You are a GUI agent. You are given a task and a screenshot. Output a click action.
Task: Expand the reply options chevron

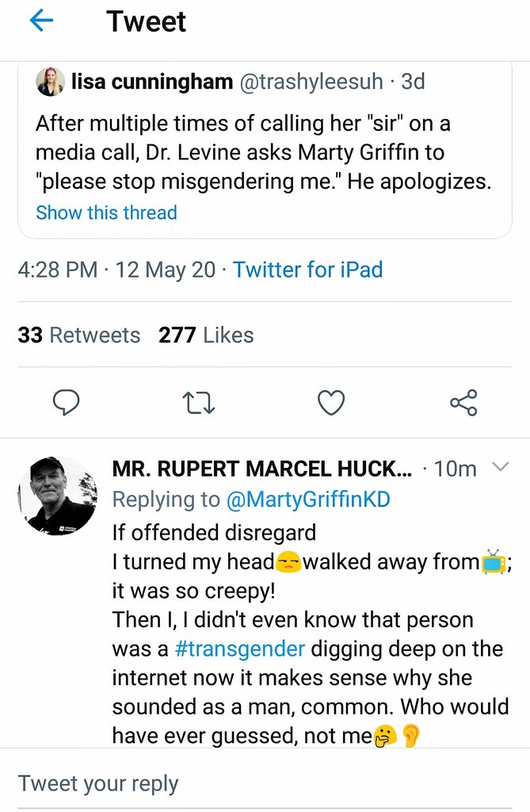(500, 467)
